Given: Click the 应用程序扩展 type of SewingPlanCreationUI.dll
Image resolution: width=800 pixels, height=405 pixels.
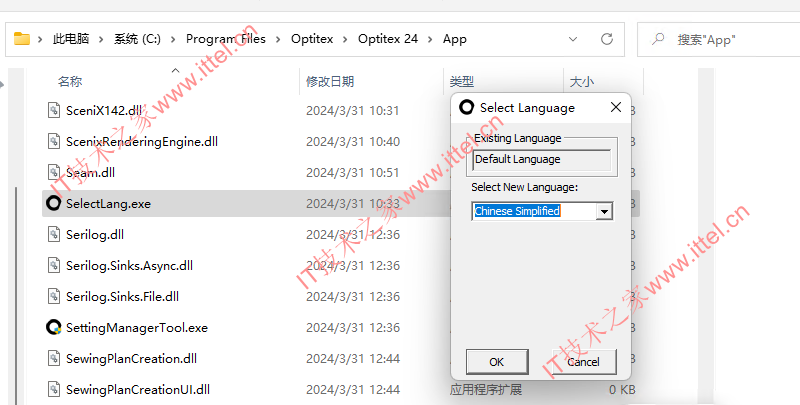Looking at the screenshot, I should coord(486,390).
